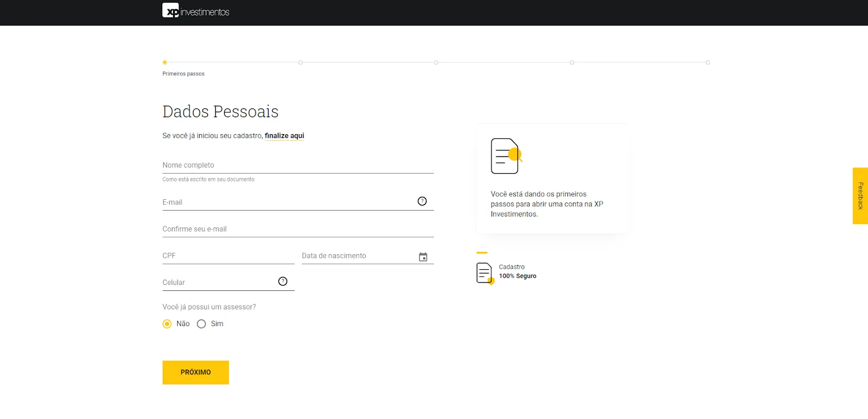Click the Primeiros passos step marker

click(165, 62)
